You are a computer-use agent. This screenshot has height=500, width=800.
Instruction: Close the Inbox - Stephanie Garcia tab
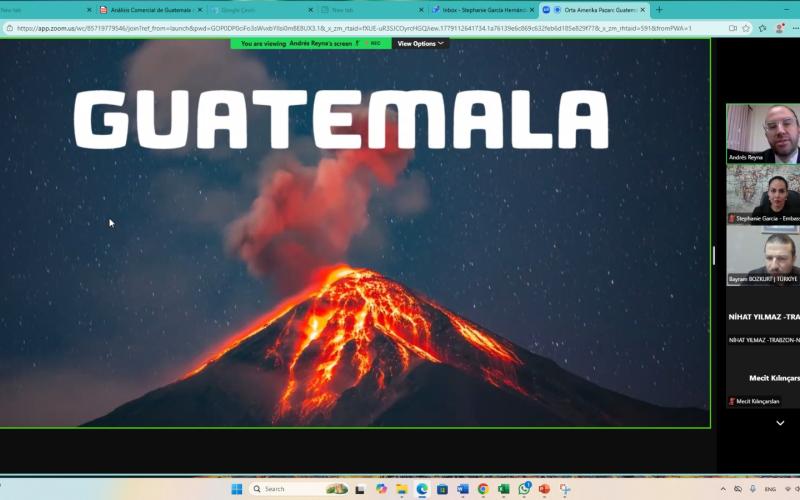coord(532,10)
